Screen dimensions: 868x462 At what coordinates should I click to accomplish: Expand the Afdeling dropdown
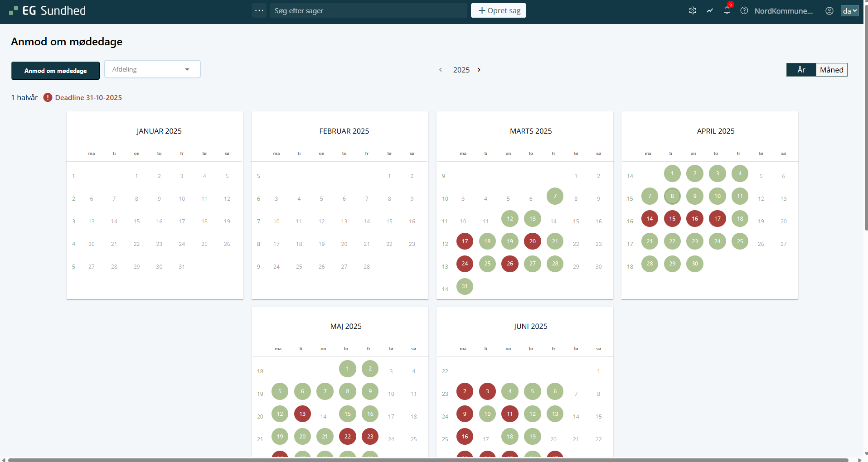coord(152,69)
